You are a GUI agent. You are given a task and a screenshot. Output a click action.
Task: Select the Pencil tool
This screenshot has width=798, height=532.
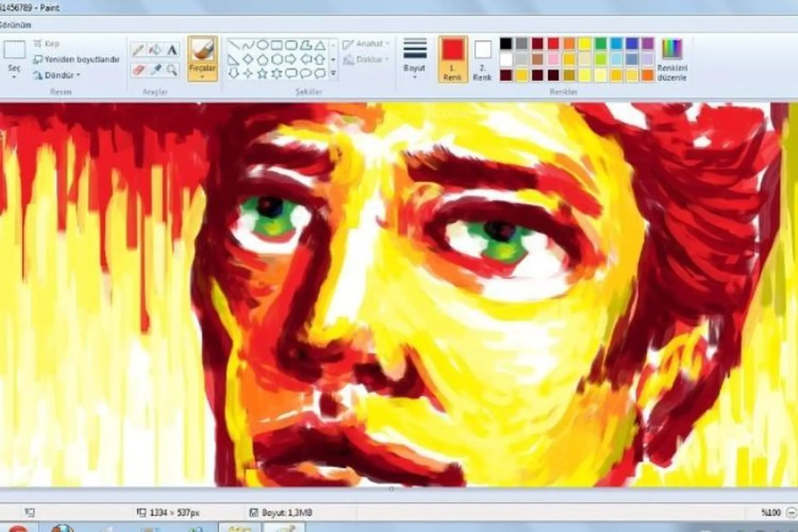[x=138, y=50]
